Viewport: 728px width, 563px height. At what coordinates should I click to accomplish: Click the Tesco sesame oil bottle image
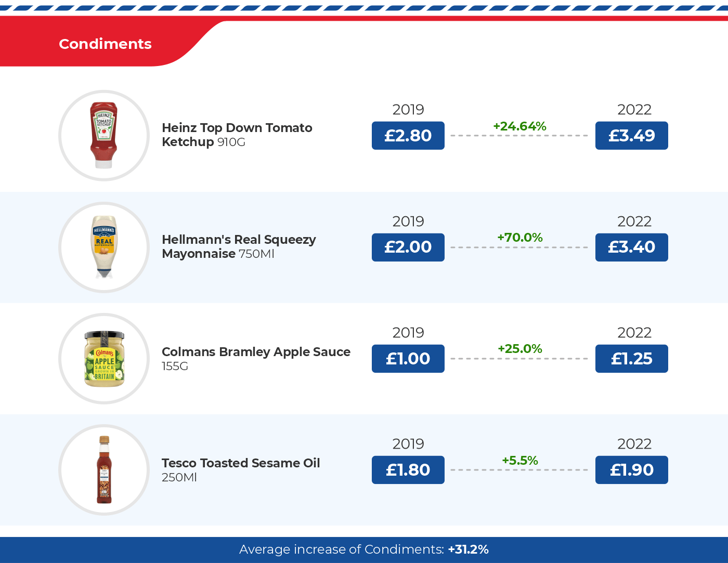[x=104, y=470]
